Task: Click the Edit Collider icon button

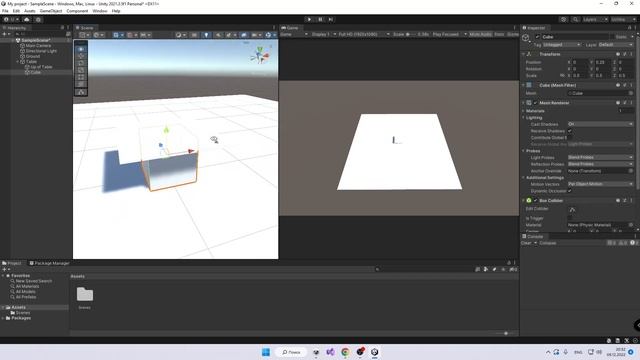Action: click(572, 209)
